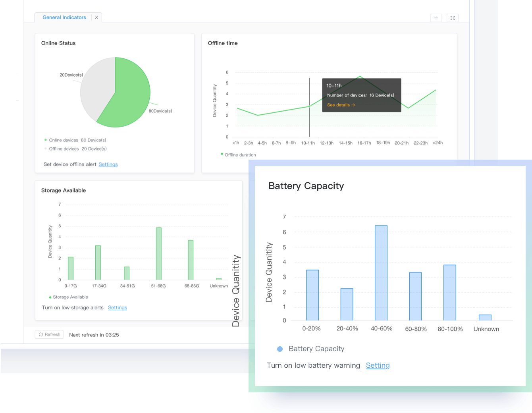Click the green Offline duration legend dot

tap(222, 155)
